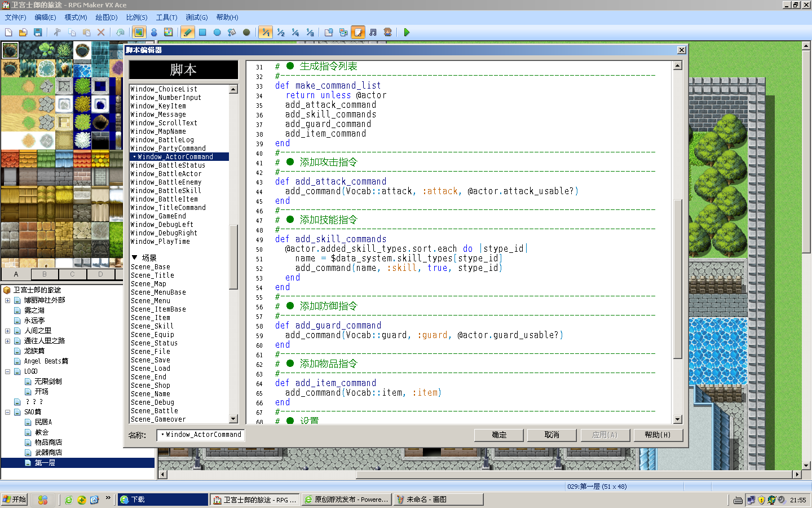Collapse the SAO篇 map node
The height and width of the screenshot is (508, 812).
pos(7,412)
